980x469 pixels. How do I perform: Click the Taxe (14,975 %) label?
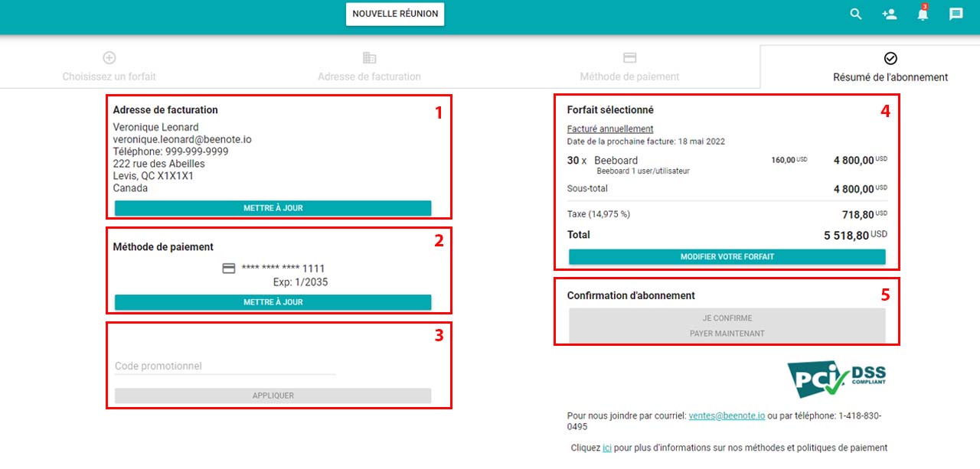click(x=599, y=214)
